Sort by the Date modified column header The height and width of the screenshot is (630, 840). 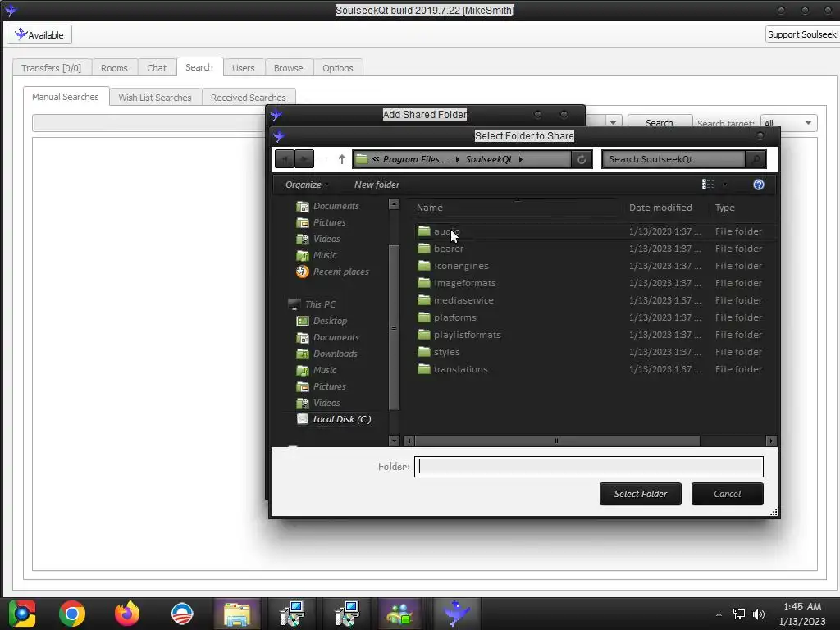pyautogui.click(x=660, y=208)
